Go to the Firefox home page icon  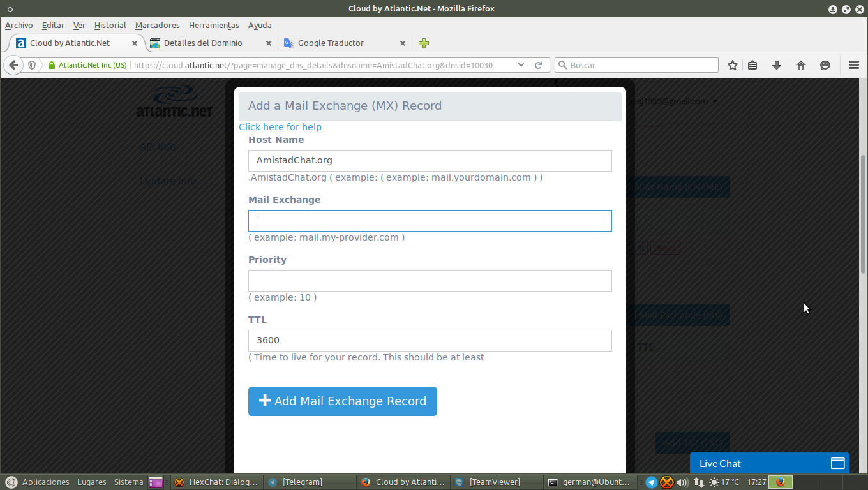pos(801,65)
